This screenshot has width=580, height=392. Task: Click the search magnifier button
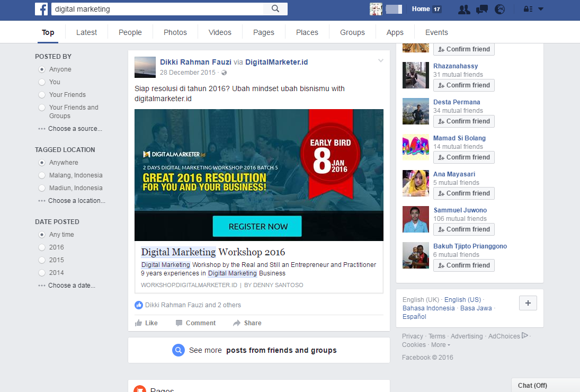click(275, 9)
